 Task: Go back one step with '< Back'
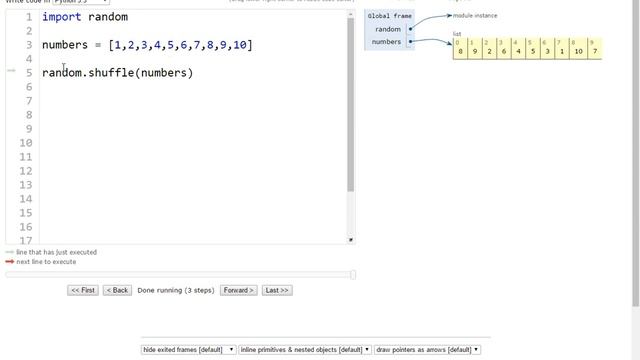point(117,290)
